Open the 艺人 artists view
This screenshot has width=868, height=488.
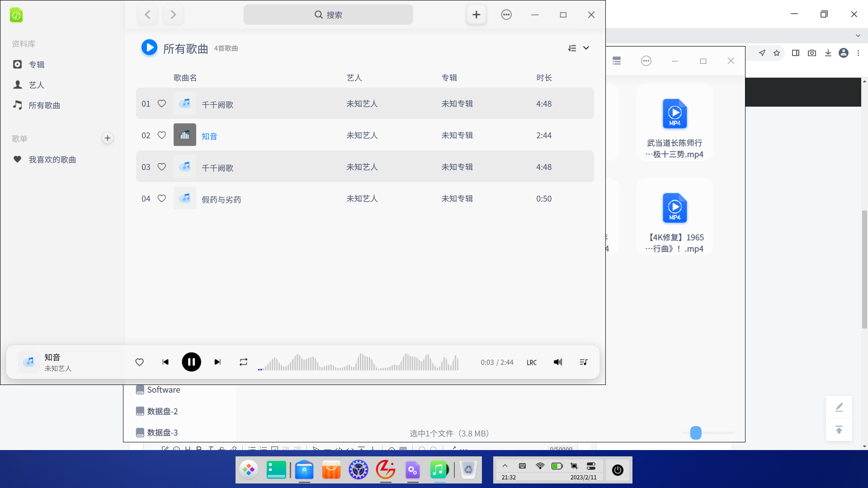(x=36, y=85)
